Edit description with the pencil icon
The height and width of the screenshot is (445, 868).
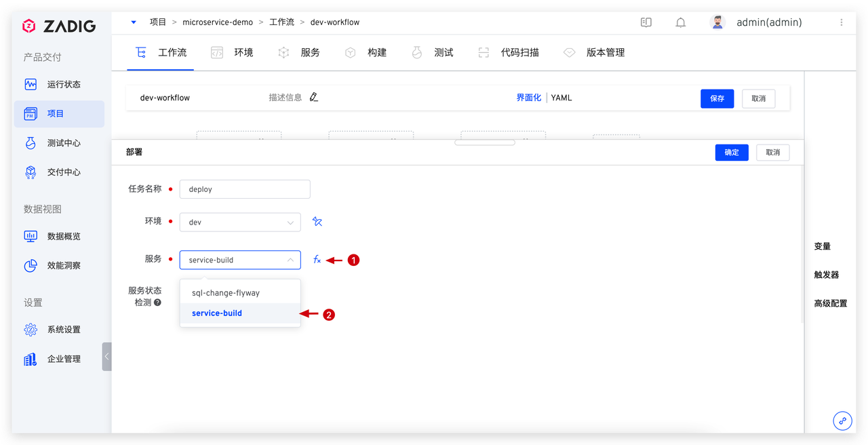click(313, 98)
